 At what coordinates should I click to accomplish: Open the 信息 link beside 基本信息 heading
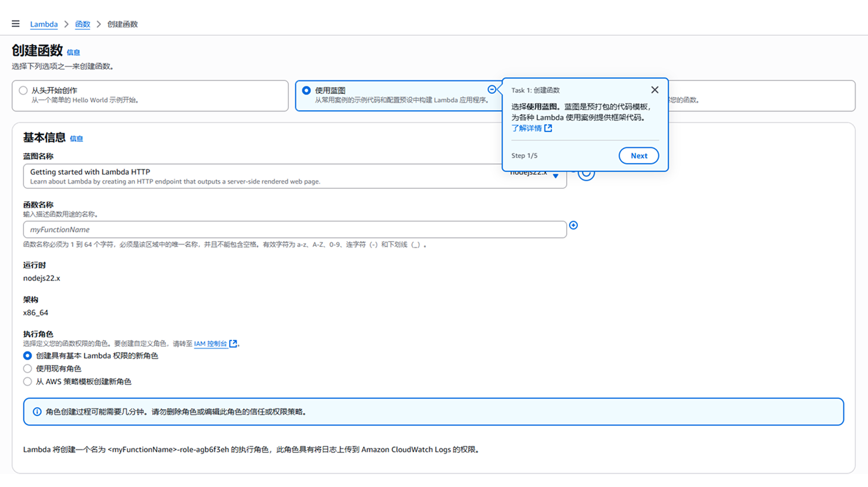pos(76,139)
